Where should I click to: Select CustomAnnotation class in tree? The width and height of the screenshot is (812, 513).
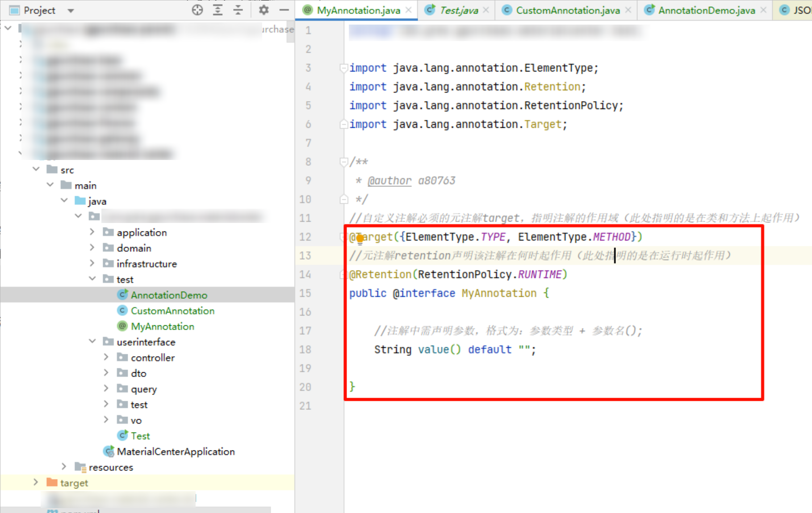pos(172,311)
